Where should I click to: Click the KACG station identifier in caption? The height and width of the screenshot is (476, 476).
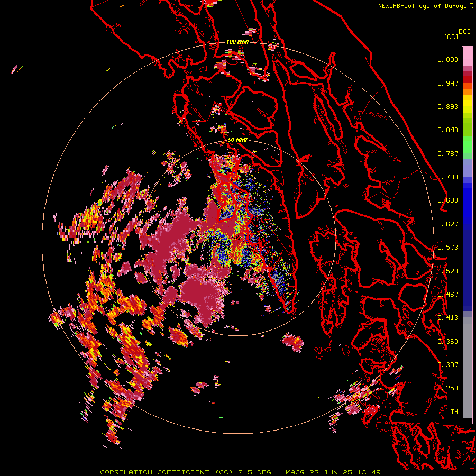tap(295, 472)
